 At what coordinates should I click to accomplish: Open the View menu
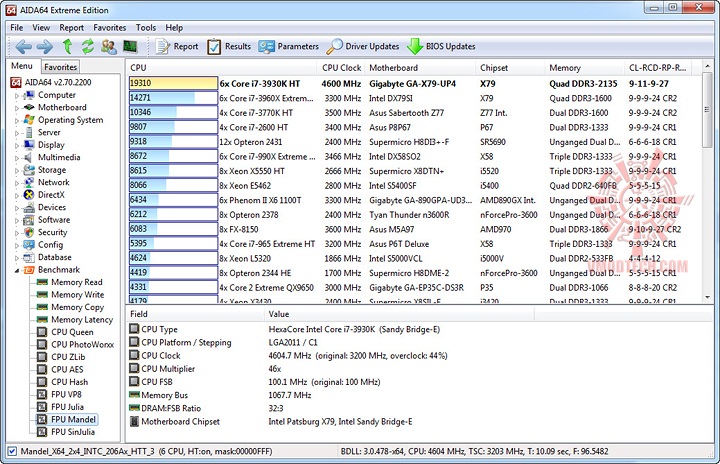(41, 28)
